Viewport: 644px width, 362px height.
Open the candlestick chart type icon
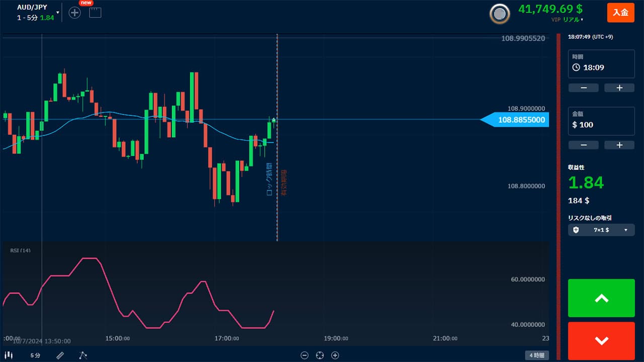tap(9, 355)
